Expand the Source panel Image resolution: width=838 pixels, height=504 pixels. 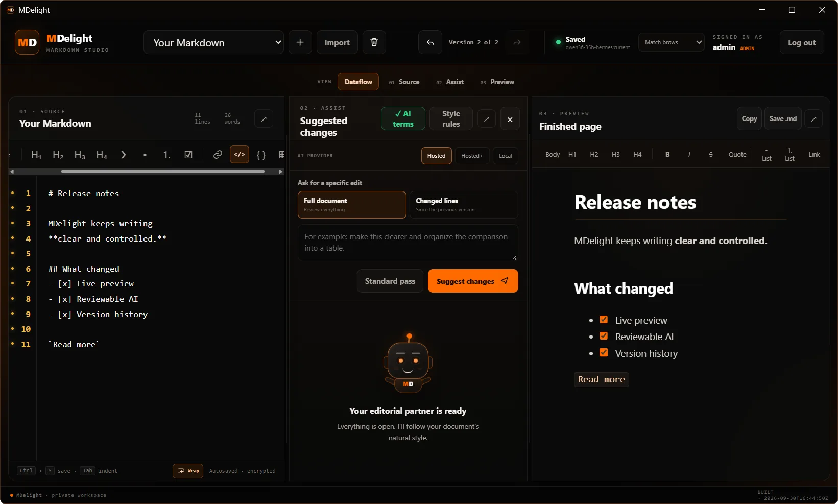[x=264, y=119]
